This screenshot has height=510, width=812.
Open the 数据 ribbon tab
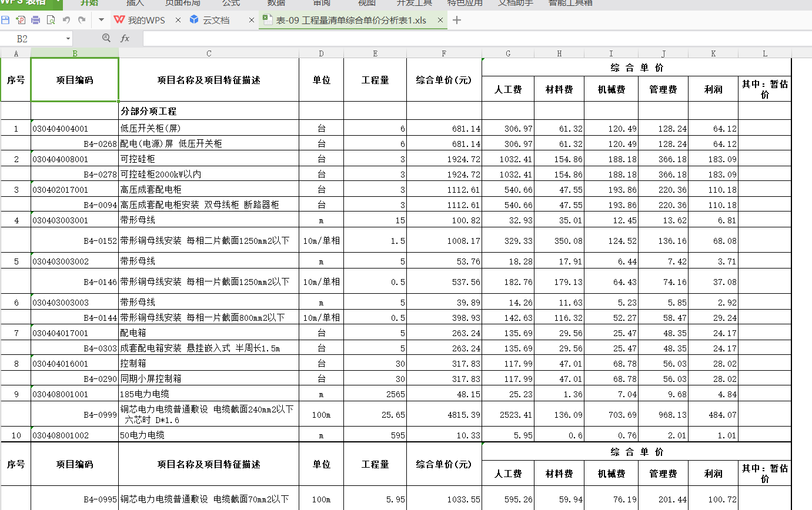(x=276, y=3)
